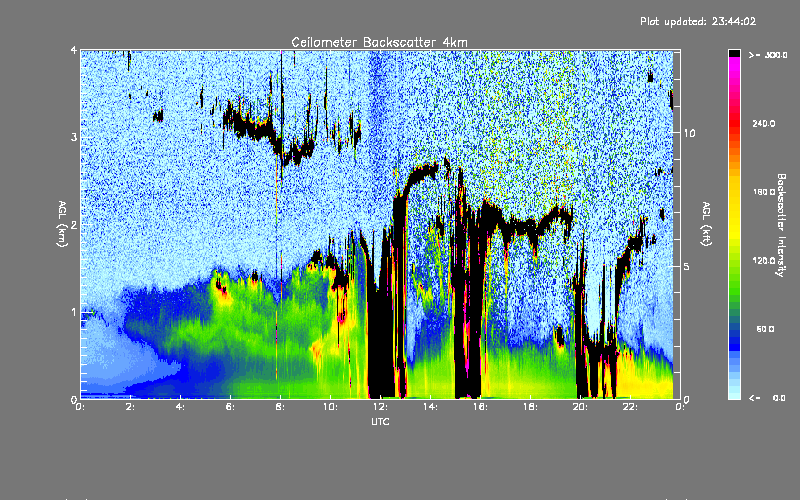The height and width of the screenshot is (500, 800).
Task: Select the 'UTC' x-axis label
Action: coord(380,421)
